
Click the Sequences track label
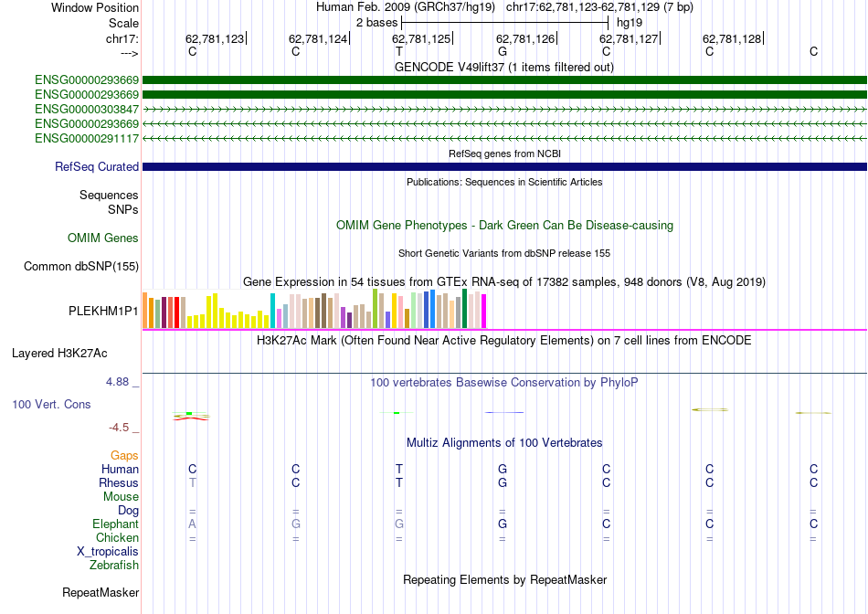coord(109,195)
